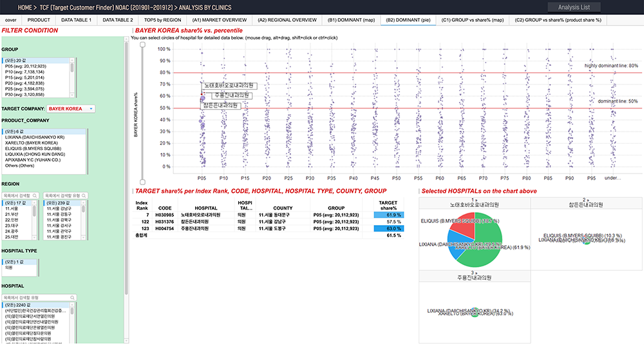
Task: Select '(모든) 20 값' in GROUP filter
Action: tap(36, 61)
